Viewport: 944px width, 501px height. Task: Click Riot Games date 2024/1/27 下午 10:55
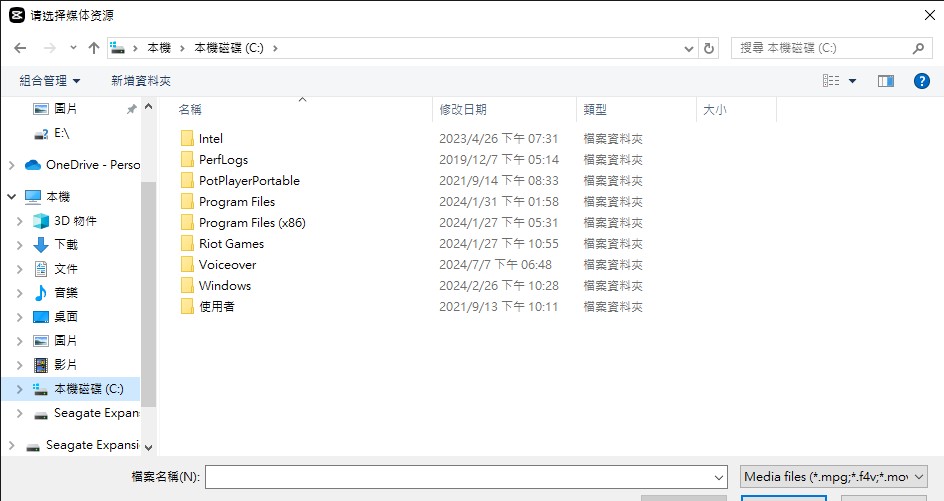click(x=498, y=244)
